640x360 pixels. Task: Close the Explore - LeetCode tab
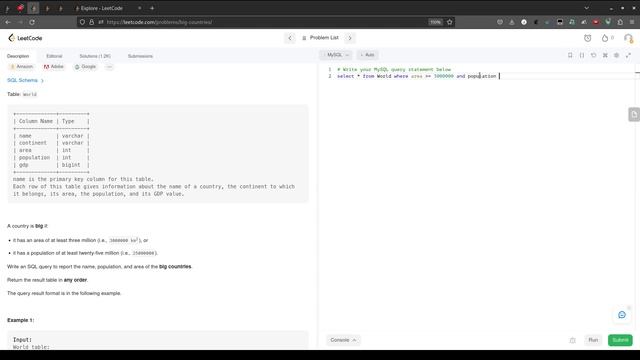[x=140, y=8]
